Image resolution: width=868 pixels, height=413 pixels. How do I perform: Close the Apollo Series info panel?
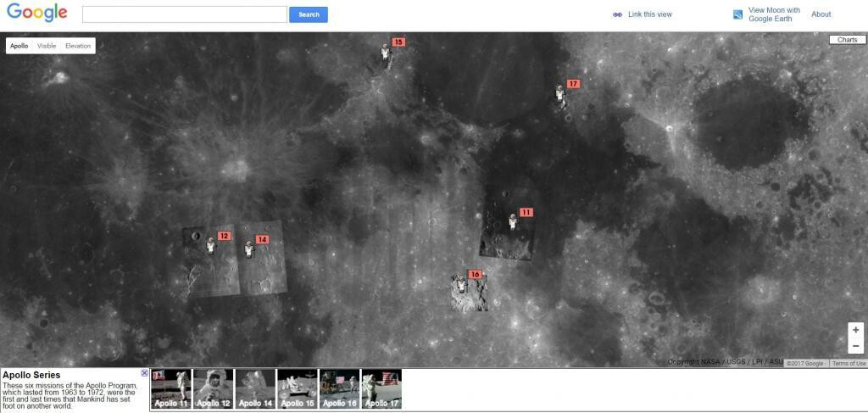(144, 373)
